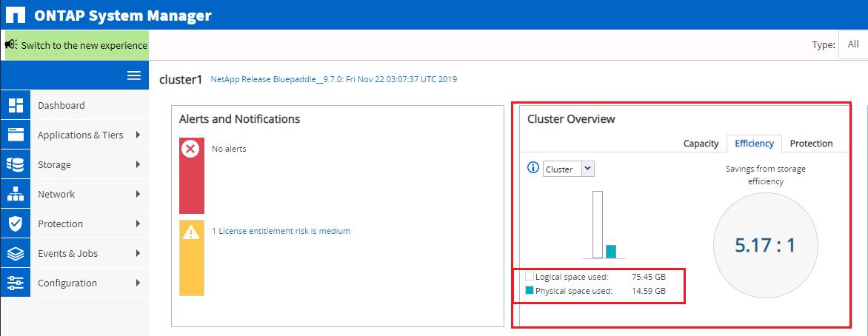The height and width of the screenshot is (336, 868).
Task: Open the Type All dropdown
Action: click(852, 44)
